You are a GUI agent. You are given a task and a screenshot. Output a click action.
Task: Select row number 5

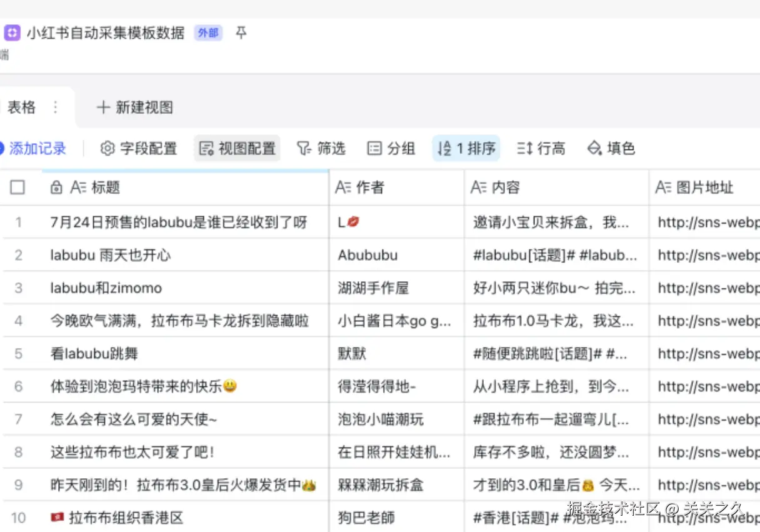coord(18,354)
